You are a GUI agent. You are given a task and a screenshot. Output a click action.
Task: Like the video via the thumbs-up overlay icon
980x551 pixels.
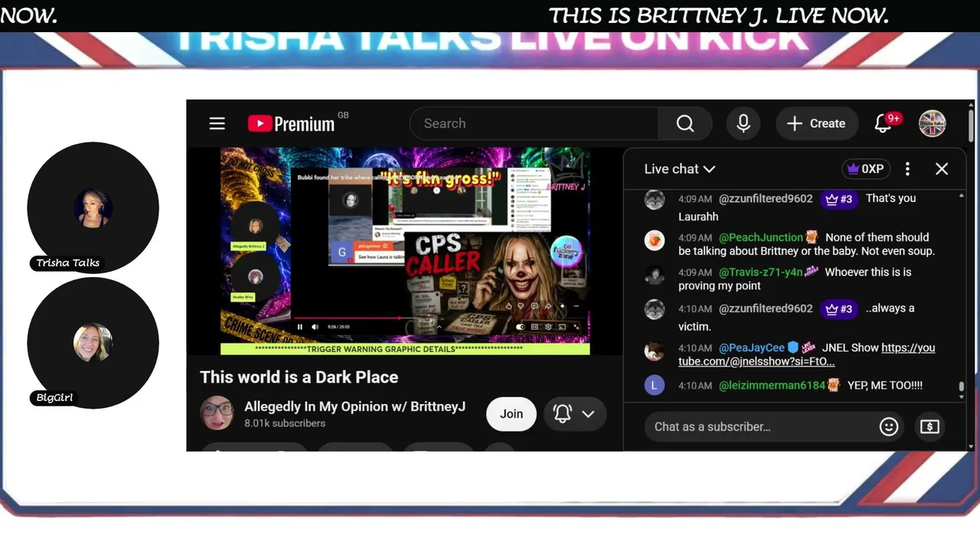point(508,306)
